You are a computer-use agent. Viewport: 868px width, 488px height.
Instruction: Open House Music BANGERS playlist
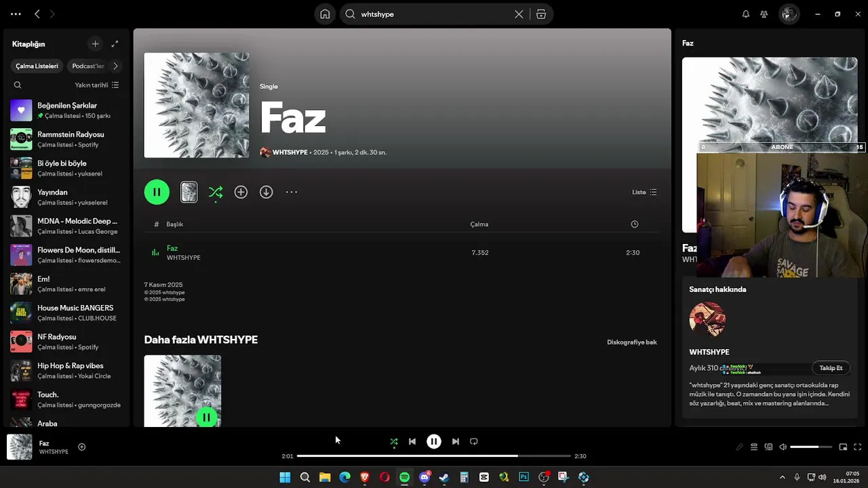point(66,312)
